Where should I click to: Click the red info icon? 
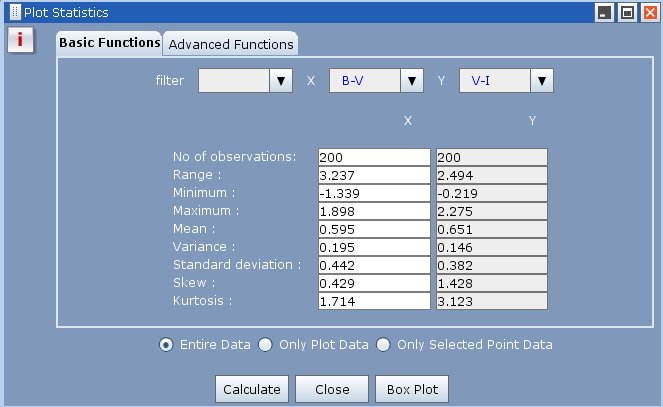coord(20,41)
